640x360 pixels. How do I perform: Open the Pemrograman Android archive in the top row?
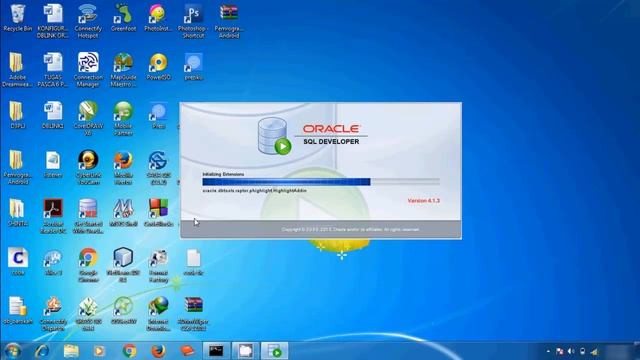click(228, 21)
